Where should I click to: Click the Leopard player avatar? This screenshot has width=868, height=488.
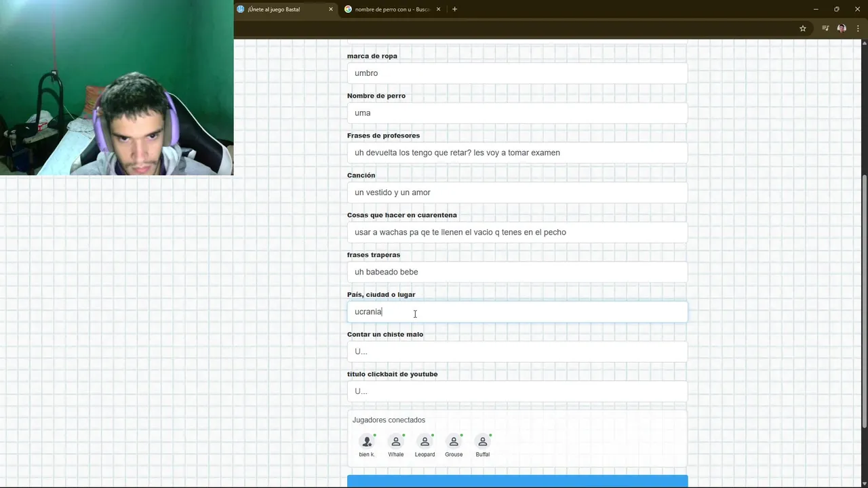tap(425, 442)
